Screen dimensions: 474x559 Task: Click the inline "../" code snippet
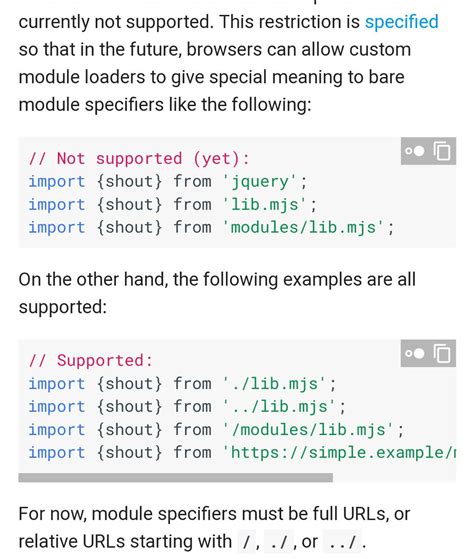(x=342, y=542)
